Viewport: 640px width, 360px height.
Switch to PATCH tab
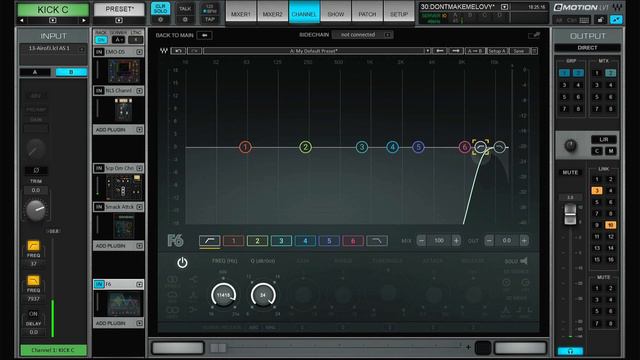(367, 12)
